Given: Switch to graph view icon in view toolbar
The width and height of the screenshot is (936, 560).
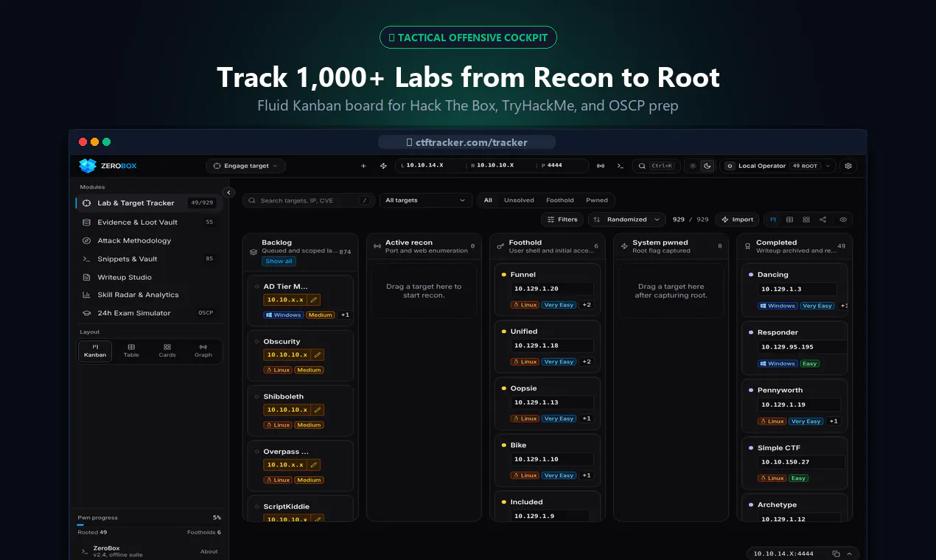Looking at the screenshot, I should 823,220.
